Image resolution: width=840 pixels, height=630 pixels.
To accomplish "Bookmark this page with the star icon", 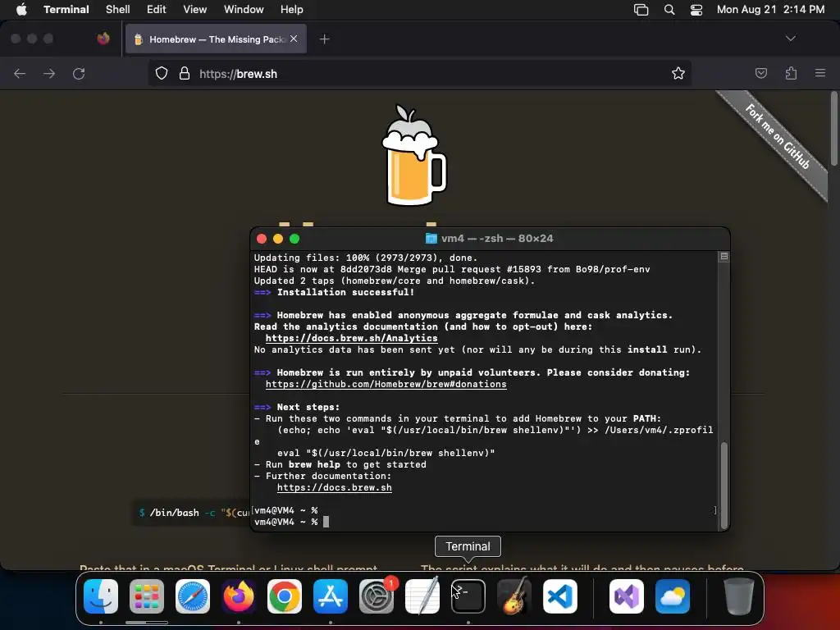I will (678, 73).
